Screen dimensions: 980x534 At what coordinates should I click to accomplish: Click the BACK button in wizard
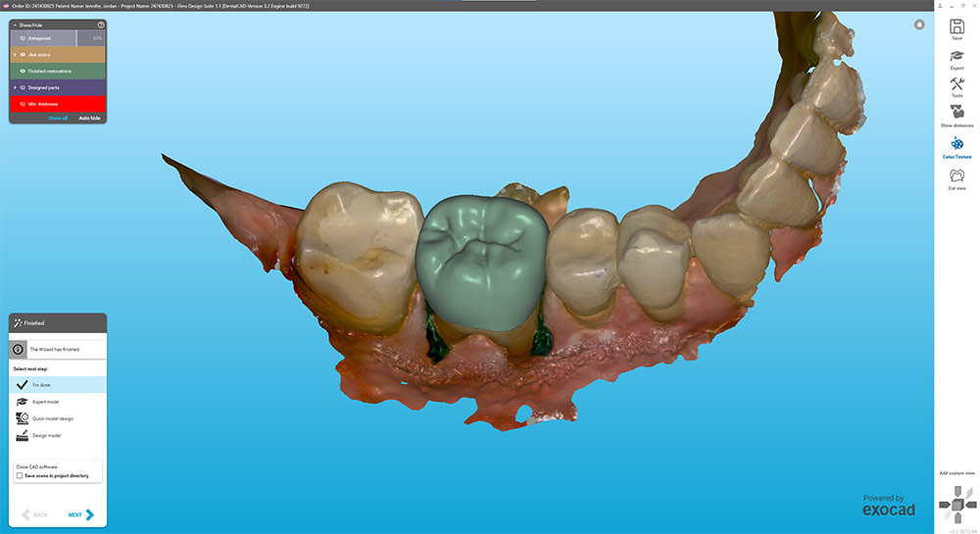tap(34, 514)
